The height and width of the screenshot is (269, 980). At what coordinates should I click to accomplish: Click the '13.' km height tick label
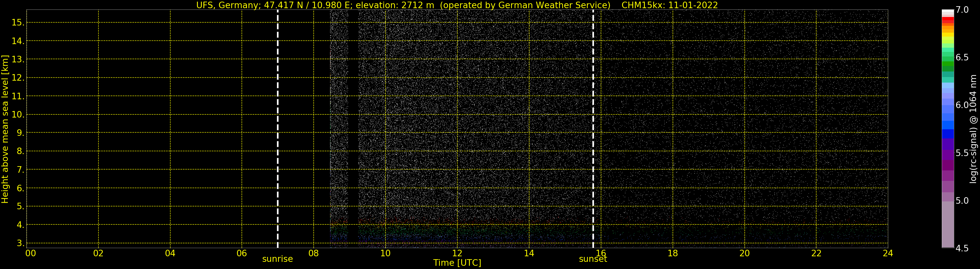click(x=18, y=59)
